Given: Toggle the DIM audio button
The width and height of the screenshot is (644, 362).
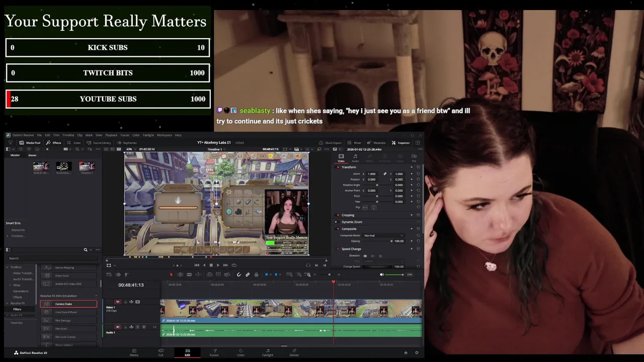Looking at the screenshot, I should coord(410,275).
